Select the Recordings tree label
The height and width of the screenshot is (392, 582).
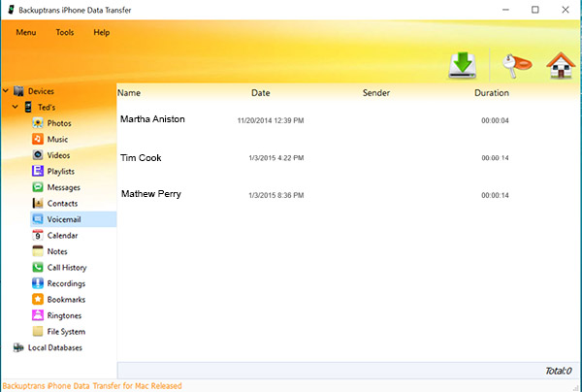tap(66, 283)
